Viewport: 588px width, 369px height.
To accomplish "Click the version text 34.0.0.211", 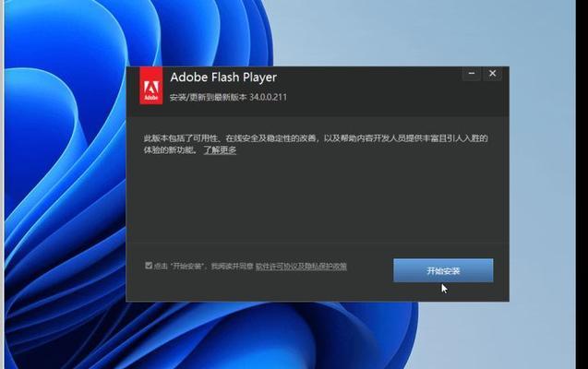I will point(268,97).
